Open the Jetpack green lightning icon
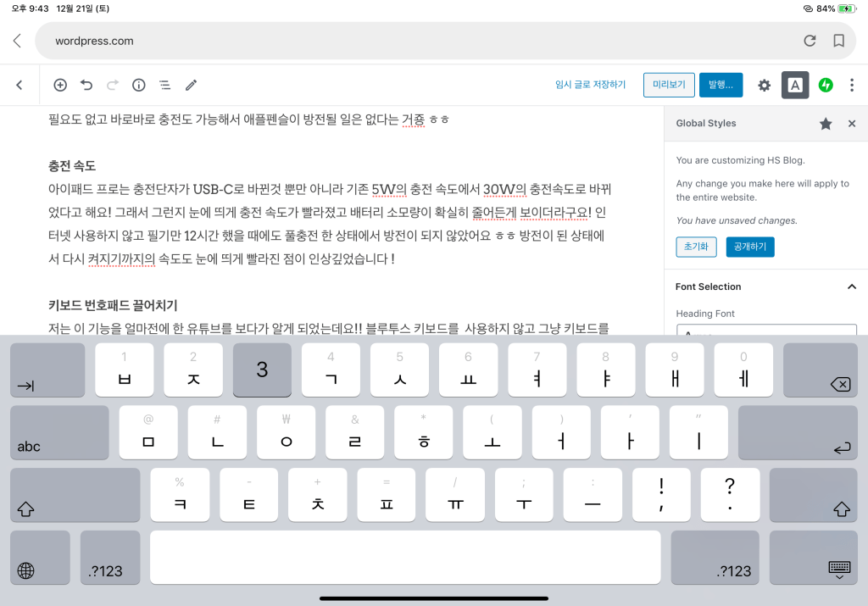This screenshot has height=606, width=868. point(826,85)
